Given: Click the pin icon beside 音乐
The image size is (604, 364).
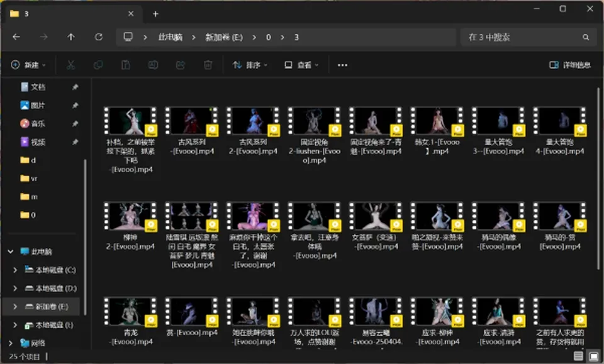Looking at the screenshot, I should tap(75, 123).
